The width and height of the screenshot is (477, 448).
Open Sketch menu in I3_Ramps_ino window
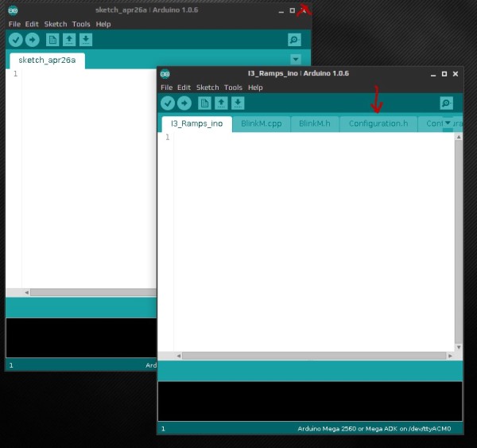(x=207, y=88)
